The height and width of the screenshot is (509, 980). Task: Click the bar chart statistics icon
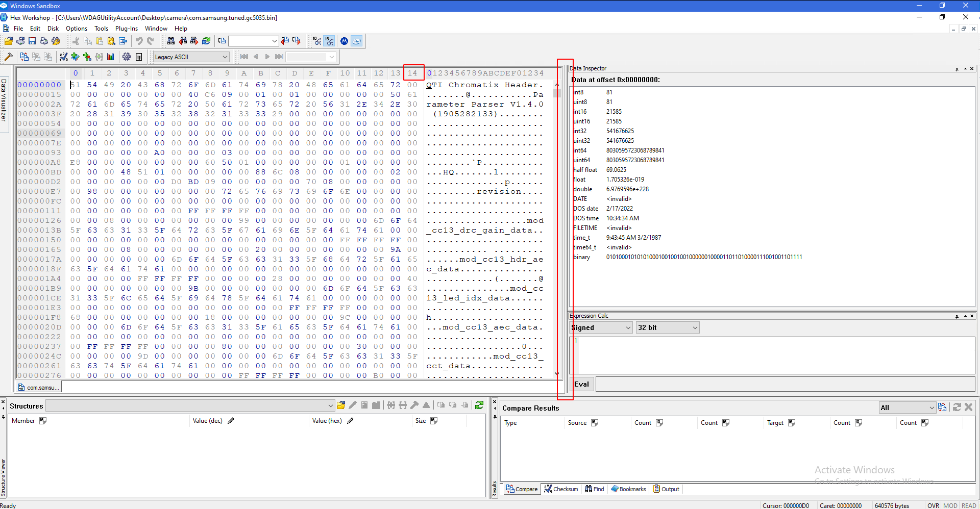pyautogui.click(x=110, y=57)
